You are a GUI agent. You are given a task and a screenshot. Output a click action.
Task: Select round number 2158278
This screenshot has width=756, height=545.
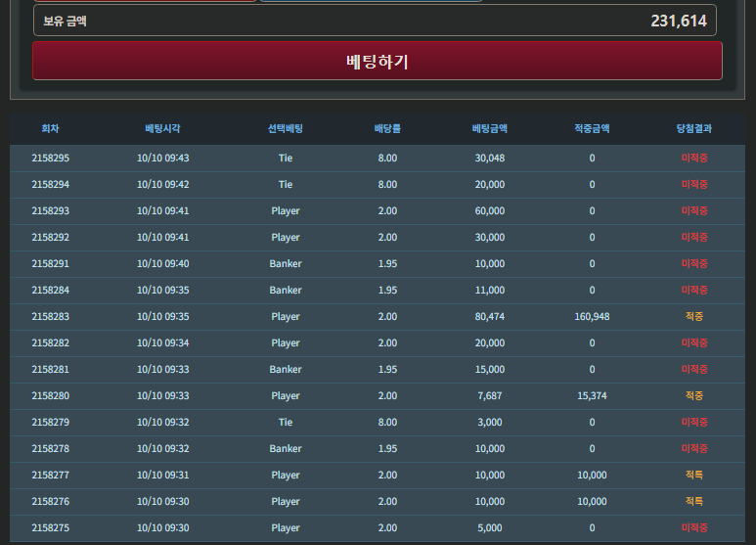click(x=51, y=448)
